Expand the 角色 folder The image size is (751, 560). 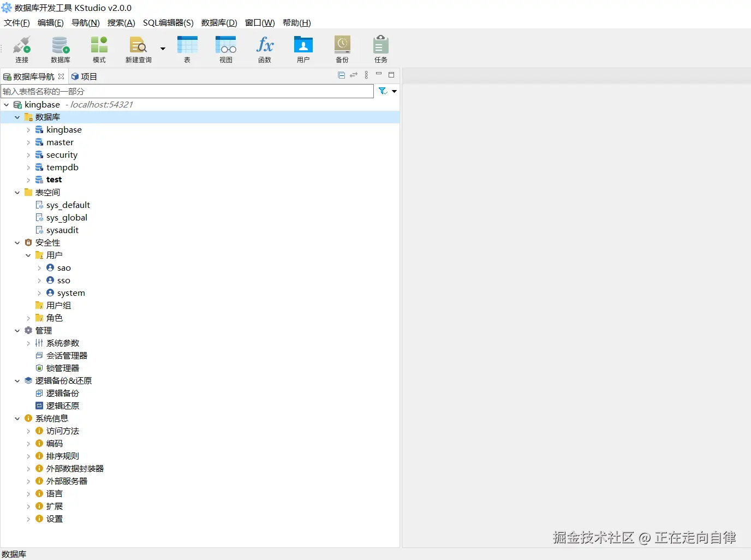(28, 318)
